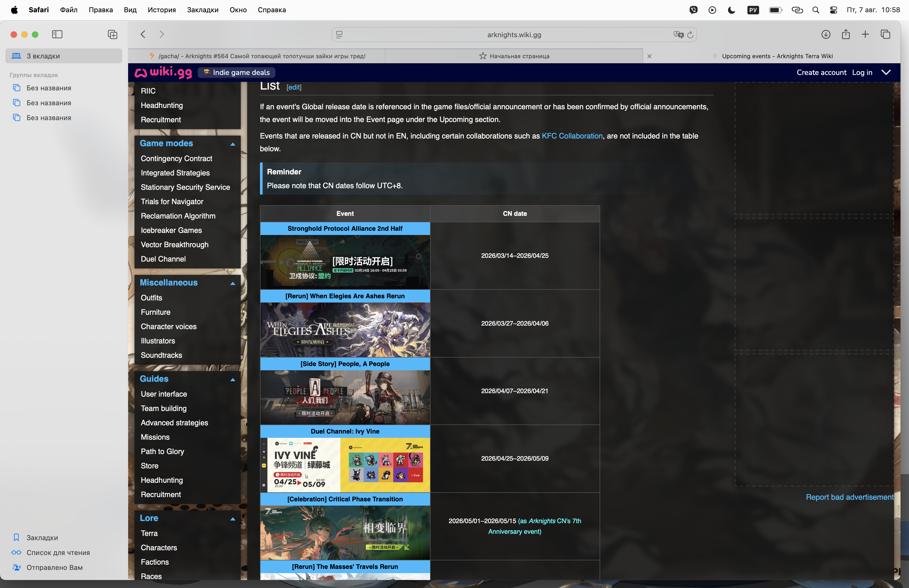The image size is (909, 588).
Task: Open Control Center in menu bar
Action: 834,10
